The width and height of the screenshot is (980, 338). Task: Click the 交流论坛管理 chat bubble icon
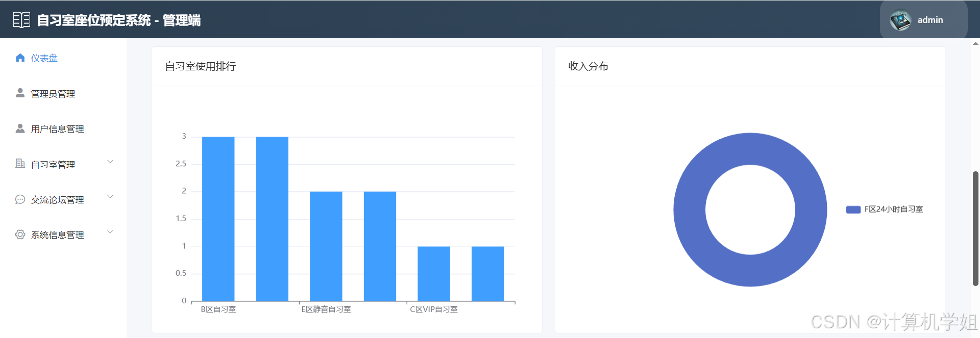20,199
